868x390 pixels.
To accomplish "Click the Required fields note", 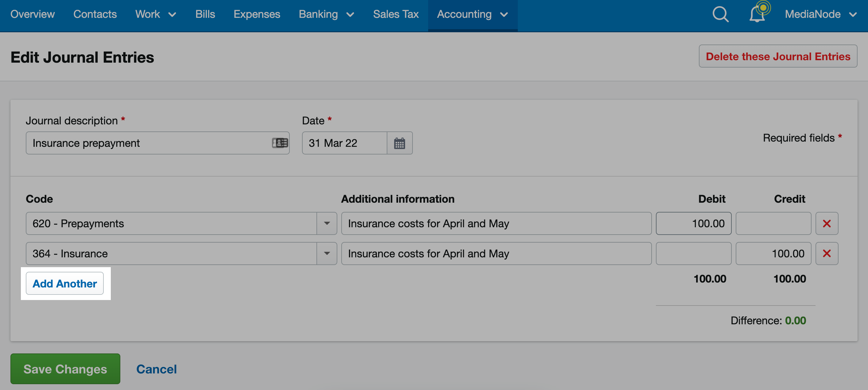I will pyautogui.click(x=802, y=138).
